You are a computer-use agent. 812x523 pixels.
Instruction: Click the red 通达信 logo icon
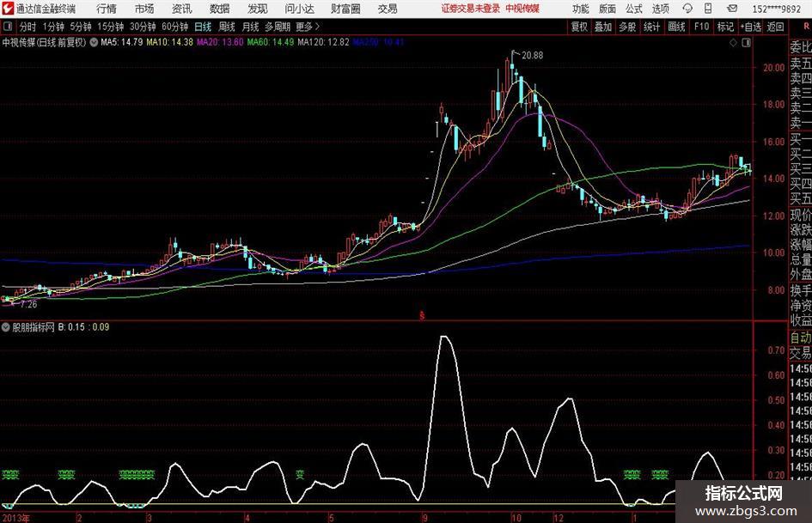pyautogui.click(x=7, y=9)
